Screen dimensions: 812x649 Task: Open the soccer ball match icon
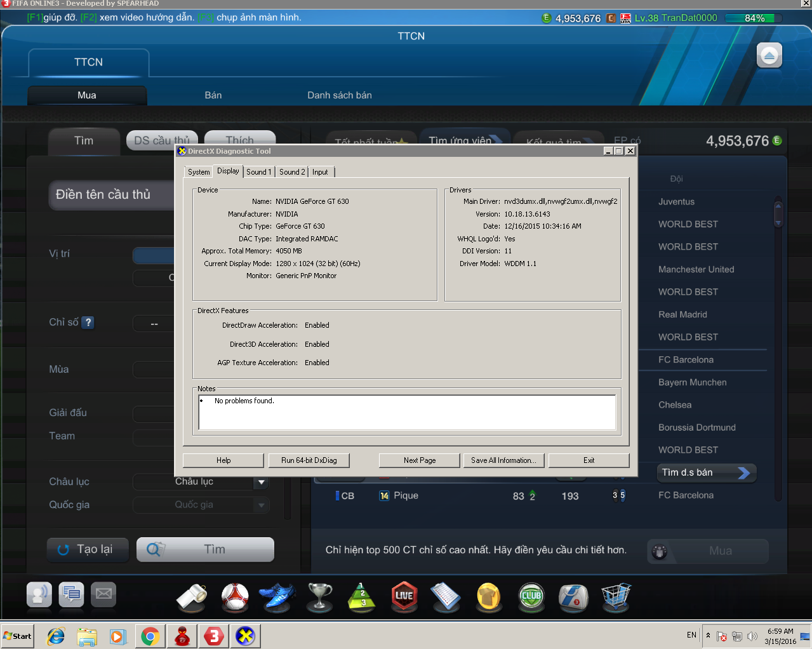[235, 597]
